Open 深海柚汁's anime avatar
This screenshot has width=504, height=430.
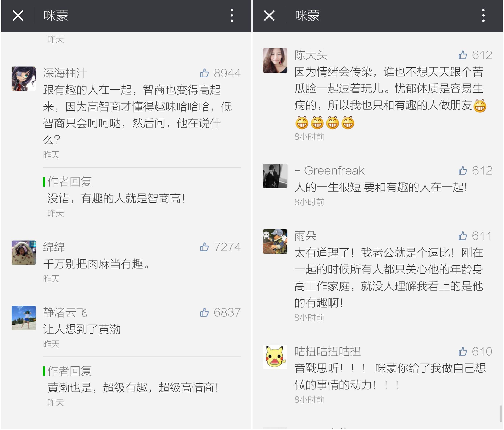24,79
